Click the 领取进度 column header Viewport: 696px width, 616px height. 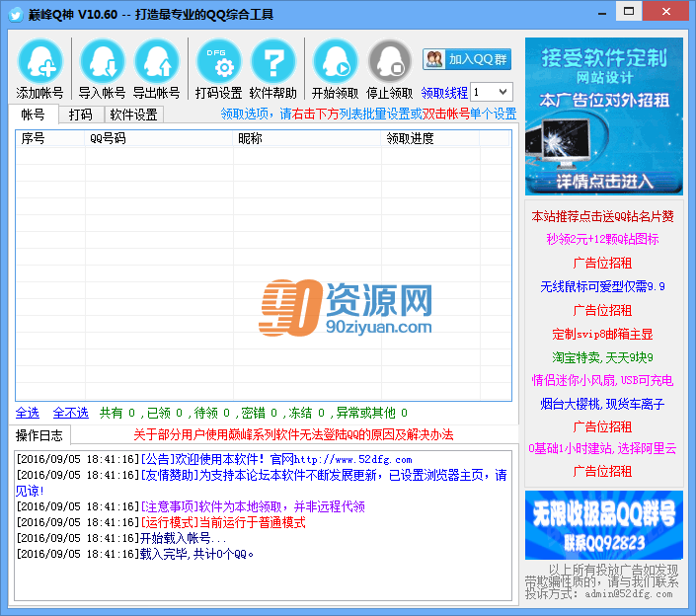tap(430, 138)
